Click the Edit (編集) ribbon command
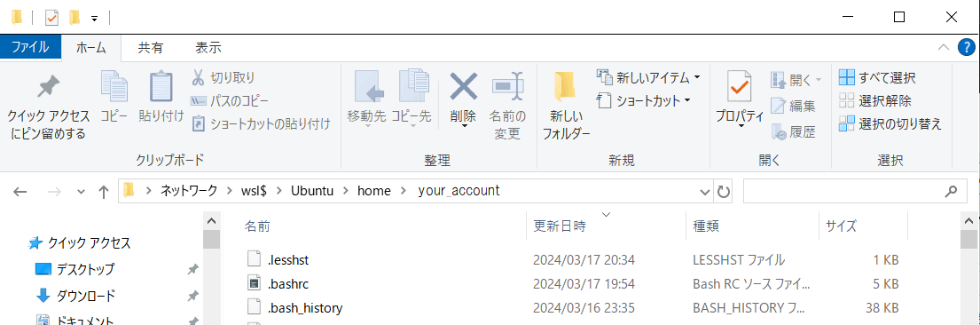980x325 pixels. point(793,106)
